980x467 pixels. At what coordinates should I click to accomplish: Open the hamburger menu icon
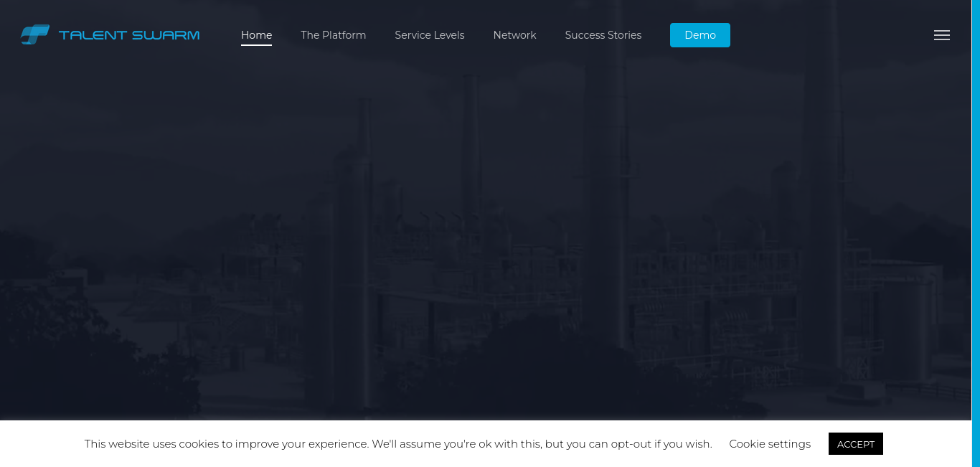942,35
